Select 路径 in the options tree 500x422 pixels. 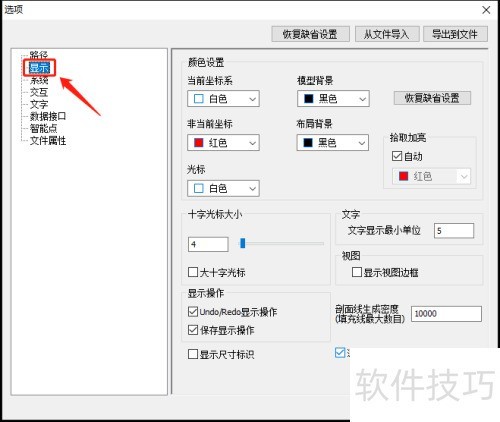click(39, 55)
